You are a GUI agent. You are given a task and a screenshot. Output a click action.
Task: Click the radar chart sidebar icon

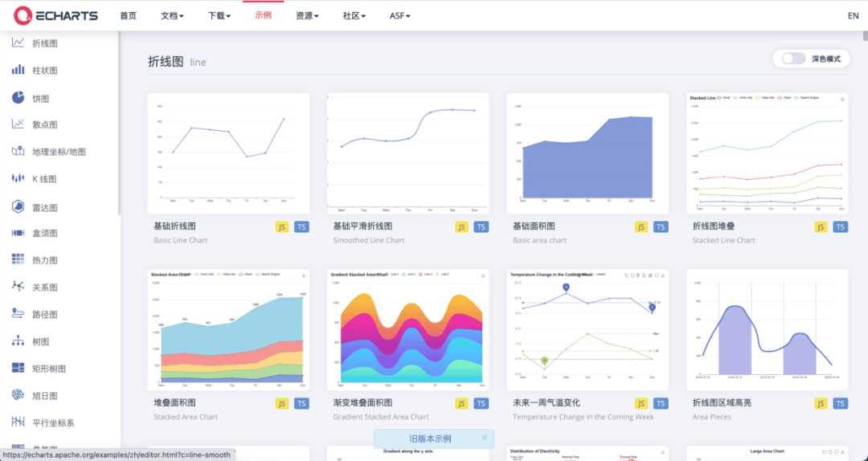(x=18, y=206)
